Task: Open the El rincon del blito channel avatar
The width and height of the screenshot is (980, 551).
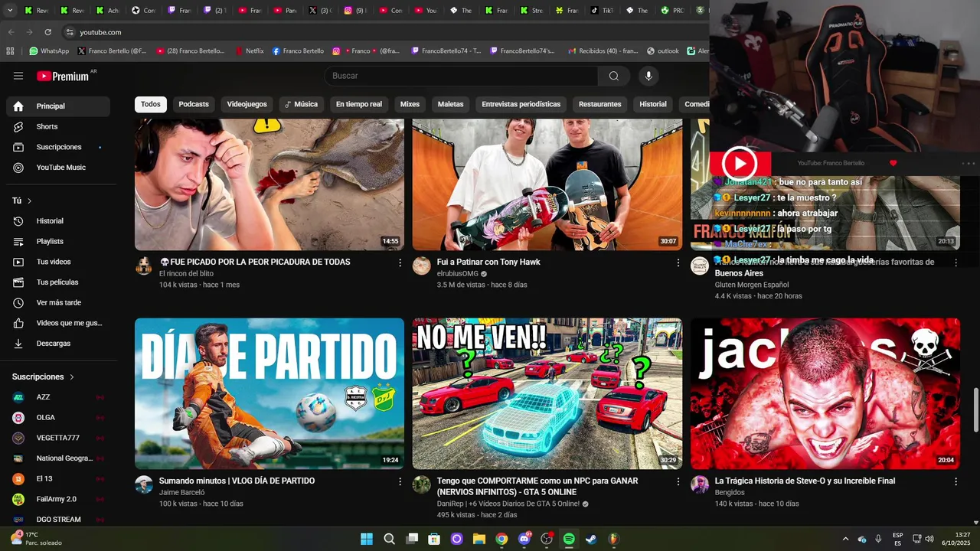Action: [x=144, y=266]
